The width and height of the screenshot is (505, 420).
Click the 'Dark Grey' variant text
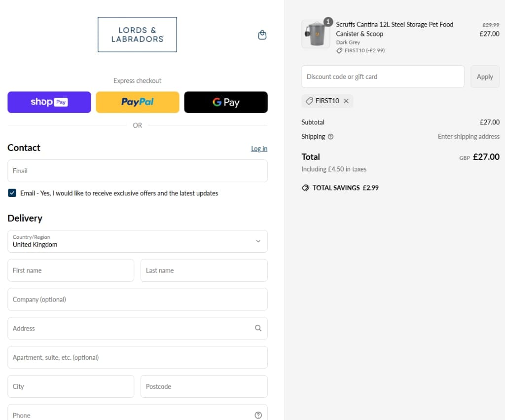tap(348, 42)
